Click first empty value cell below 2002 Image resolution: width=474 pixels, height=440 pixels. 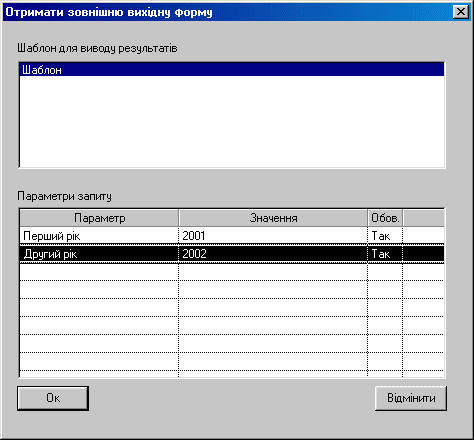click(x=273, y=272)
